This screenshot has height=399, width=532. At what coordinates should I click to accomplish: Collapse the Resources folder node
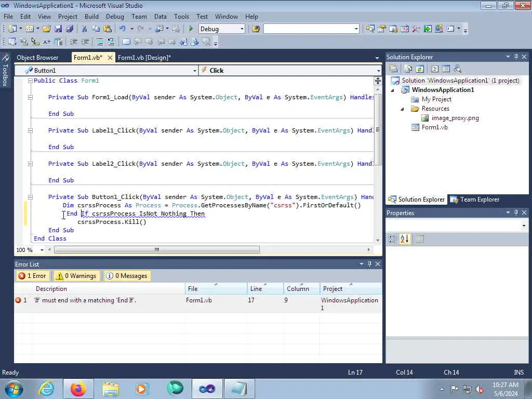click(x=403, y=109)
